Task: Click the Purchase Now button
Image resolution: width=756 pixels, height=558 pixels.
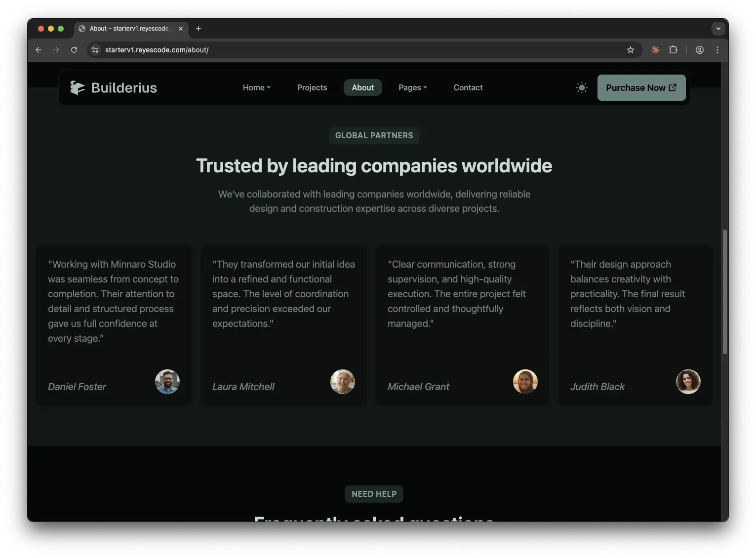Action: click(x=641, y=87)
